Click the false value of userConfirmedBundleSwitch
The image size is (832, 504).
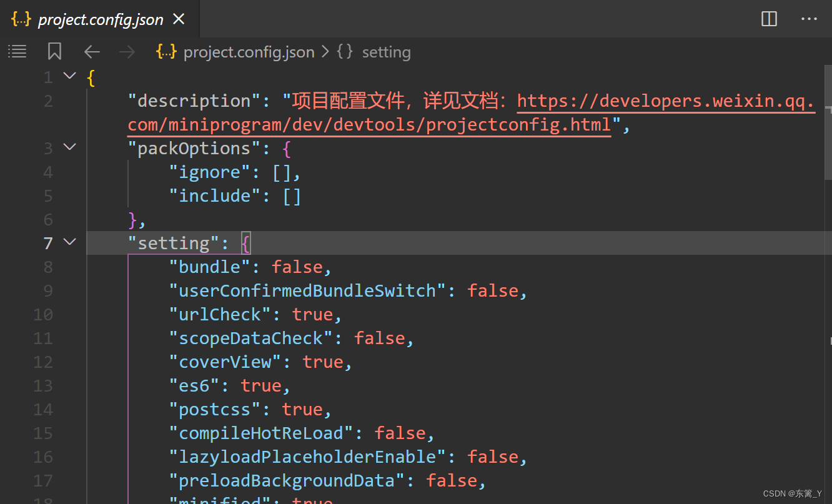[493, 290]
